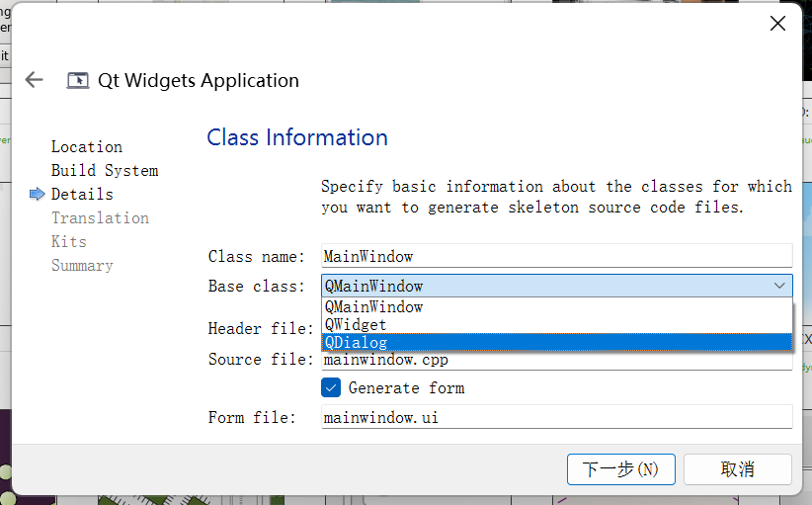Focus the Form file input field
Viewport: 812px width, 505px height.
(557, 417)
